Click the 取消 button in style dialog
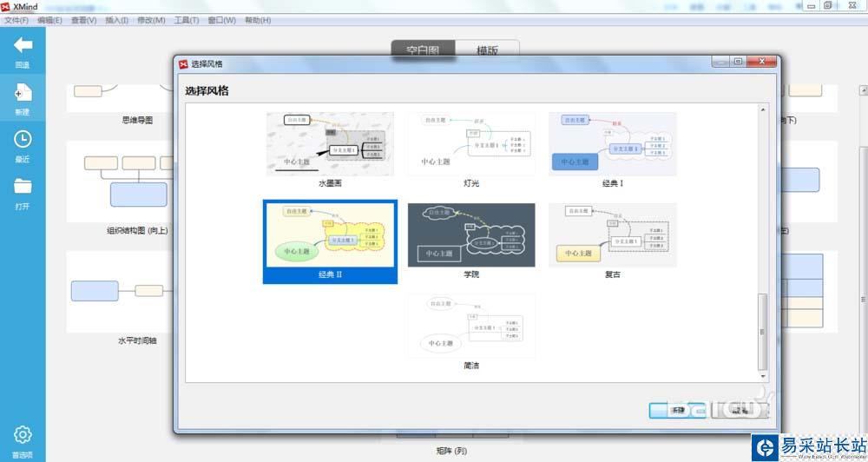The width and height of the screenshot is (868, 462). (740, 411)
